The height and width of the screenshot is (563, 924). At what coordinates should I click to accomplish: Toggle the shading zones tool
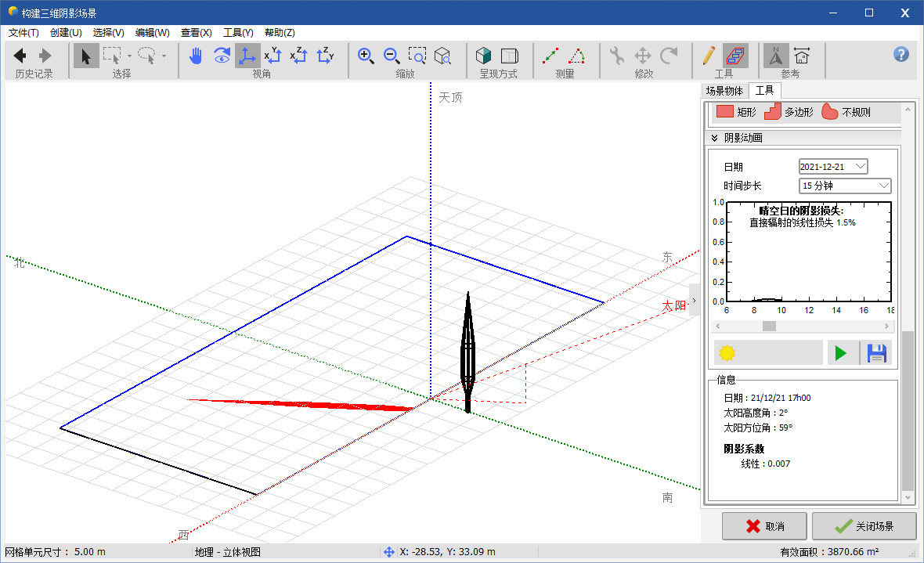[x=735, y=56]
